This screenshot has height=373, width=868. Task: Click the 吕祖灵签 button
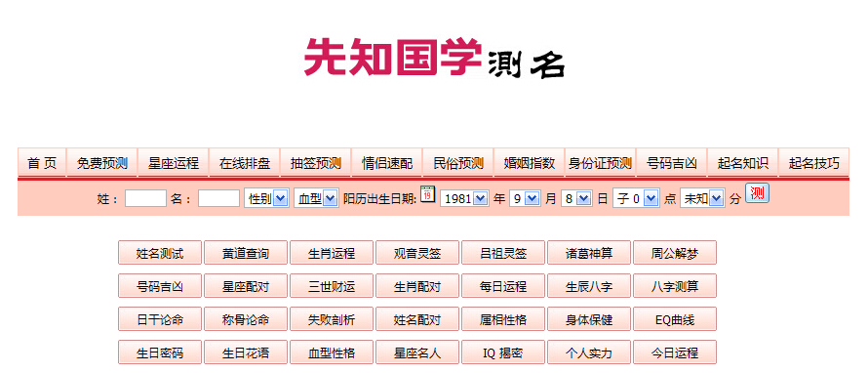503,253
